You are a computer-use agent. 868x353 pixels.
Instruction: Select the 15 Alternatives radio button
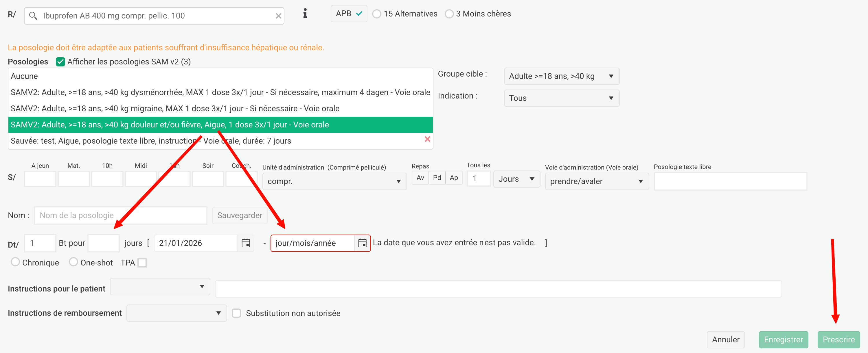tap(377, 14)
